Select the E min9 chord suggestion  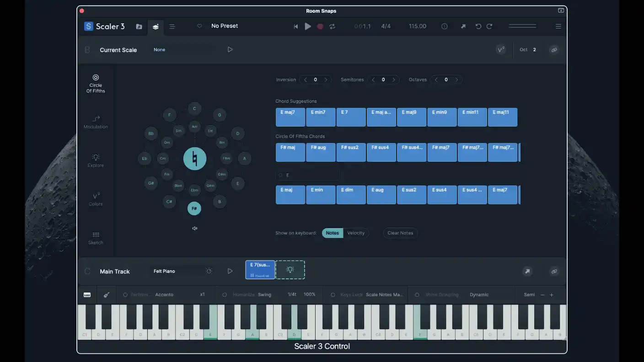(442, 117)
